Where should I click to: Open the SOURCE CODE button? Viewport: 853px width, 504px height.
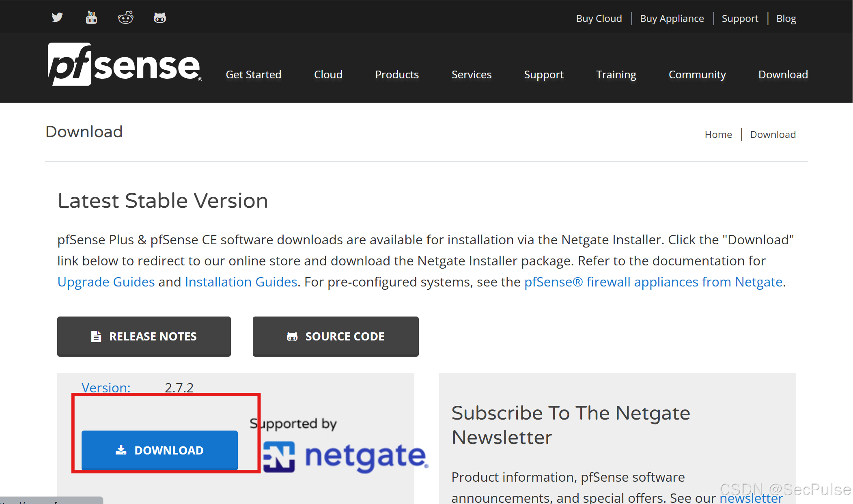point(336,336)
